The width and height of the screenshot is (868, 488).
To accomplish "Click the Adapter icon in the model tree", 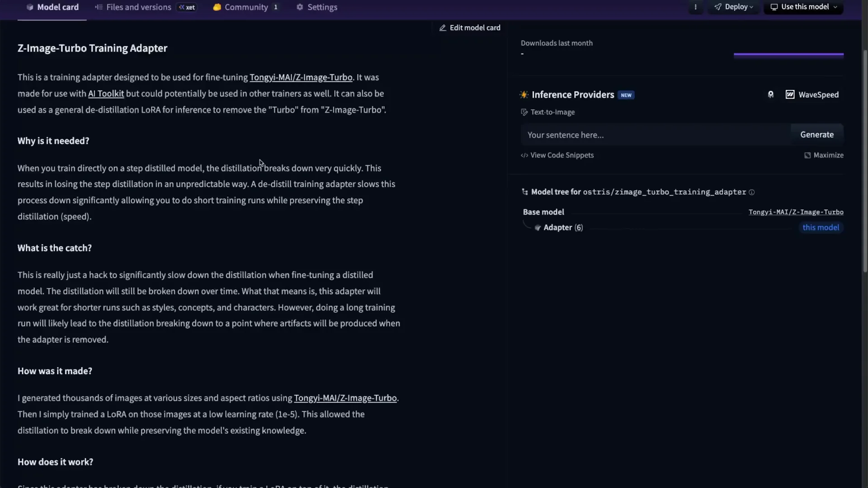I will (538, 228).
